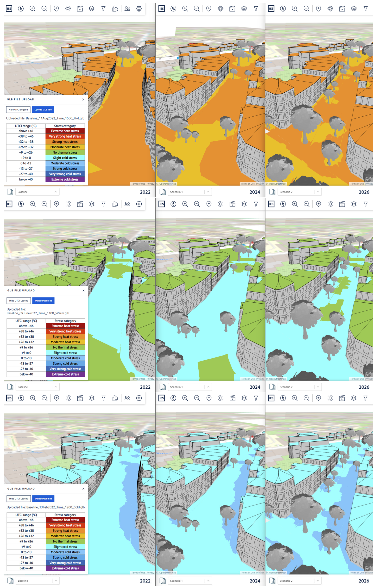Open the layers stack icon above the 09June2022 Warm view

(92, 204)
